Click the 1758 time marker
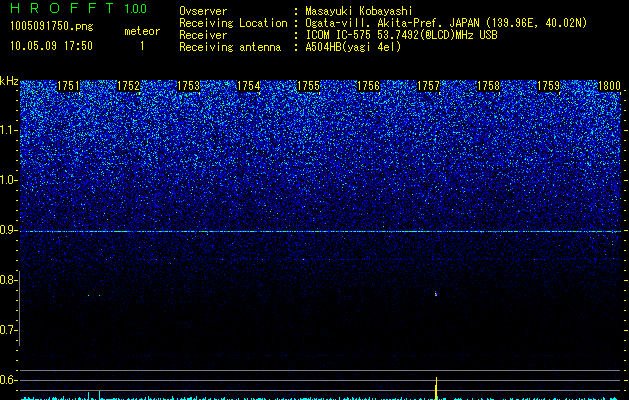Viewport: 629px width, 400px height. tap(488, 86)
